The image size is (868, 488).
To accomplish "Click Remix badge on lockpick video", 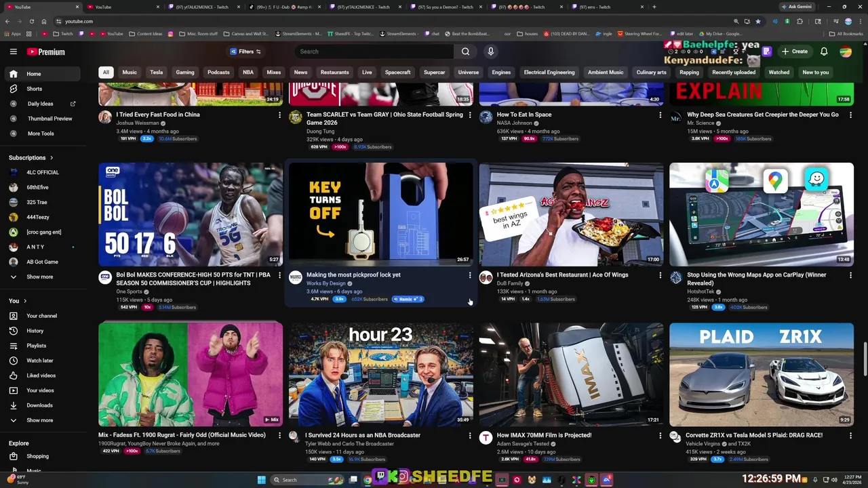I will (x=408, y=299).
